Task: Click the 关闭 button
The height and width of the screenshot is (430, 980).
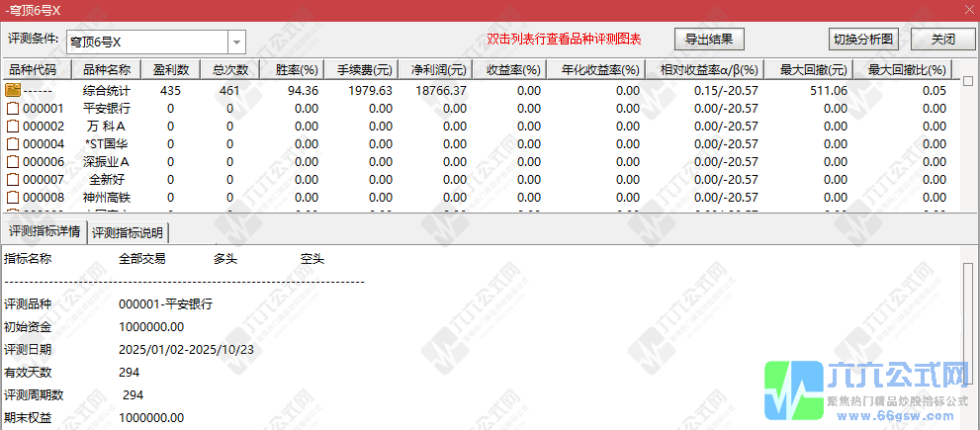Action: pyautogui.click(x=942, y=40)
